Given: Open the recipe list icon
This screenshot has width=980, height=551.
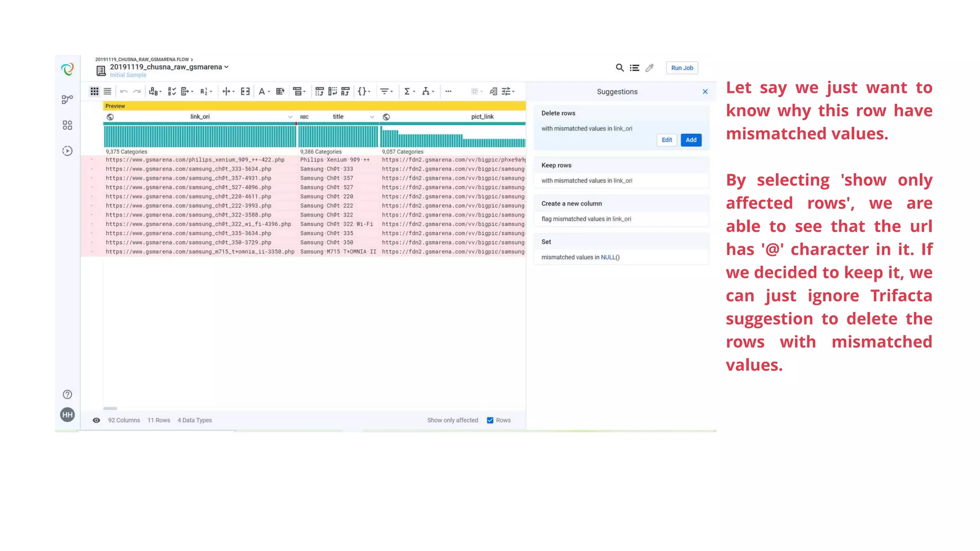Looking at the screenshot, I should [x=635, y=68].
